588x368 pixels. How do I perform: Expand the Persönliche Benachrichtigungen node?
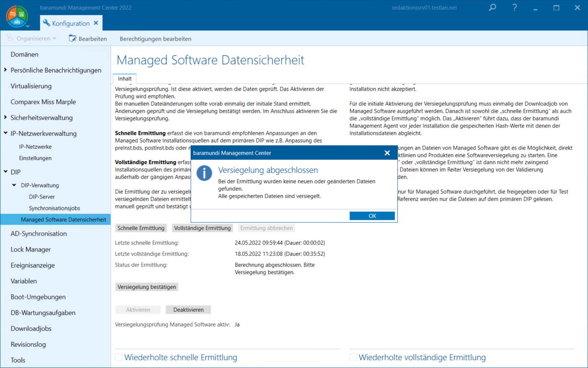pyautogui.click(x=5, y=70)
